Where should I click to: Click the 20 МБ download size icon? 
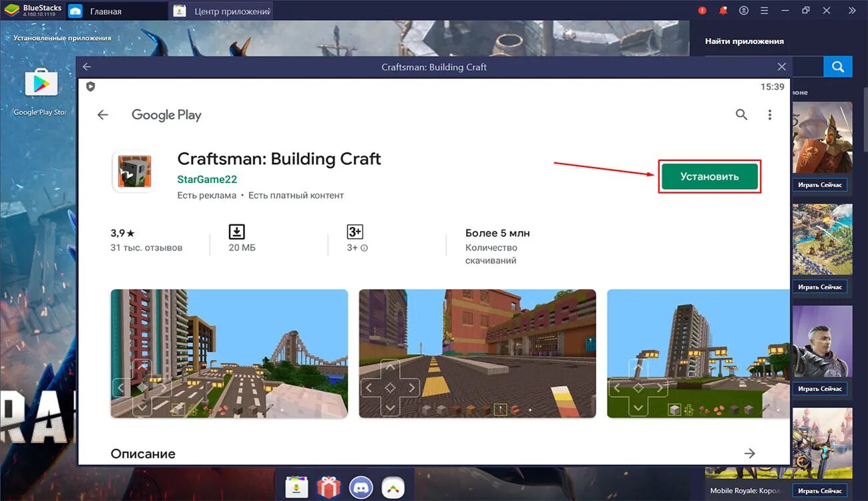pyautogui.click(x=237, y=232)
